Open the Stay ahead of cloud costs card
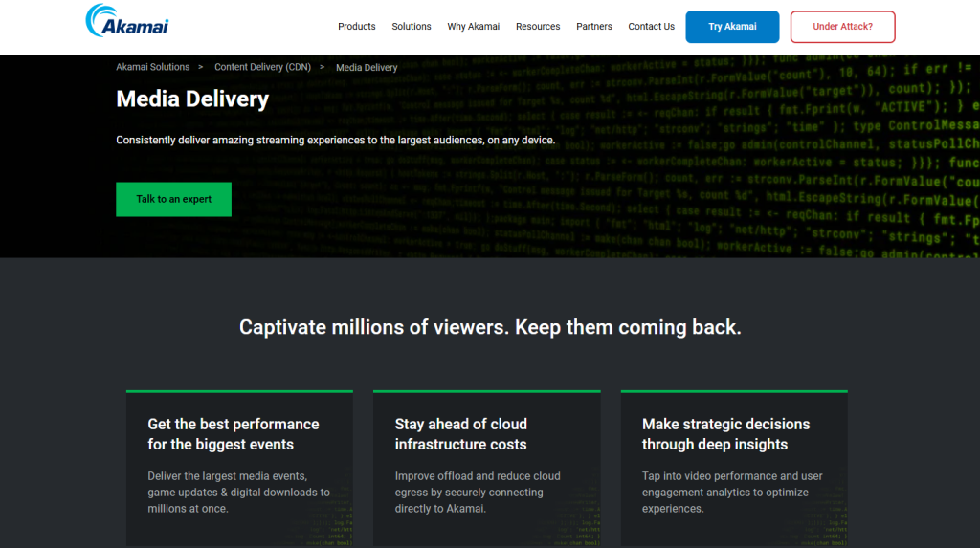 pos(487,469)
